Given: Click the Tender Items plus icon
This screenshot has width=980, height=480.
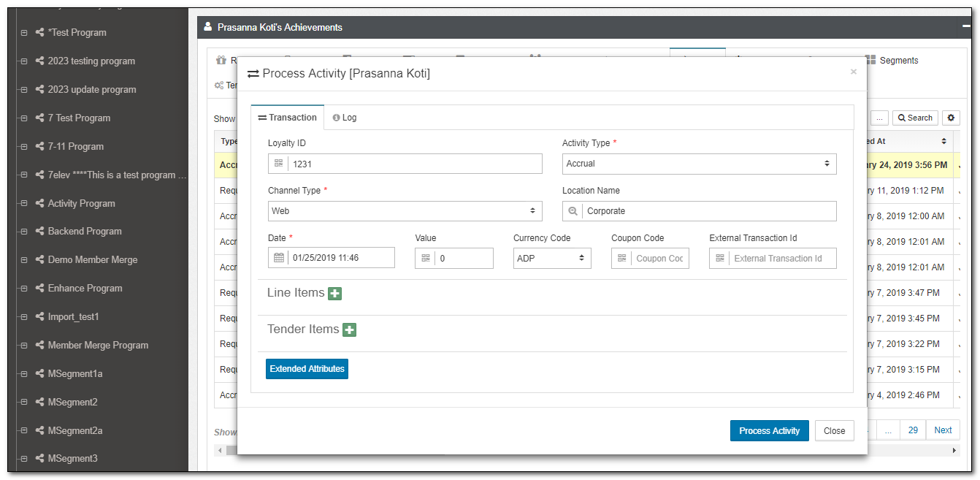Looking at the screenshot, I should tap(349, 330).
